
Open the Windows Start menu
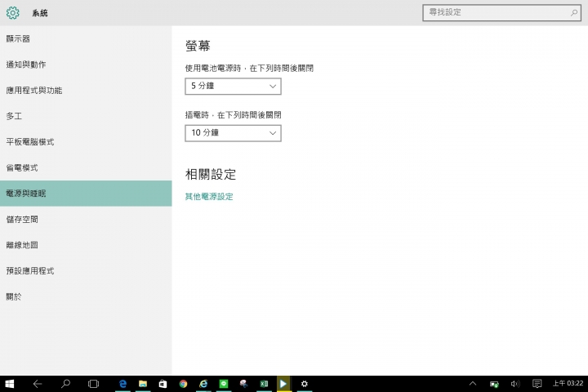[10, 384]
